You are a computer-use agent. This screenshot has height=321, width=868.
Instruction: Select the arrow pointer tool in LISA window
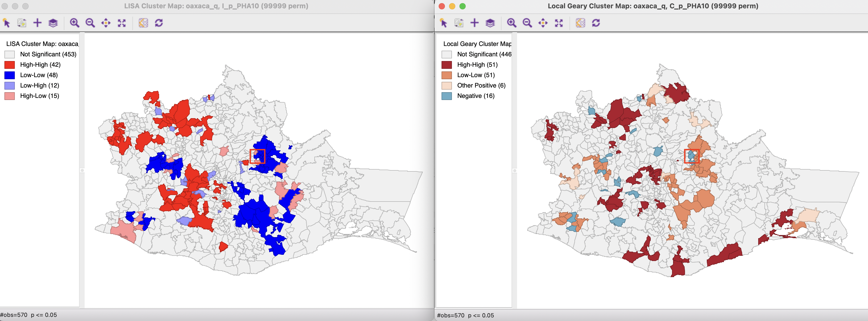[6, 23]
